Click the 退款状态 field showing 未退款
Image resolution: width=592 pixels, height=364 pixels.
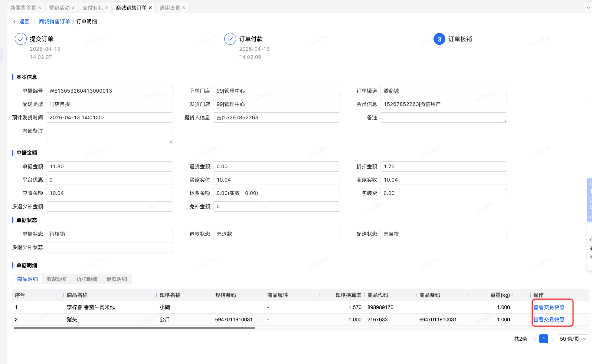277,234
